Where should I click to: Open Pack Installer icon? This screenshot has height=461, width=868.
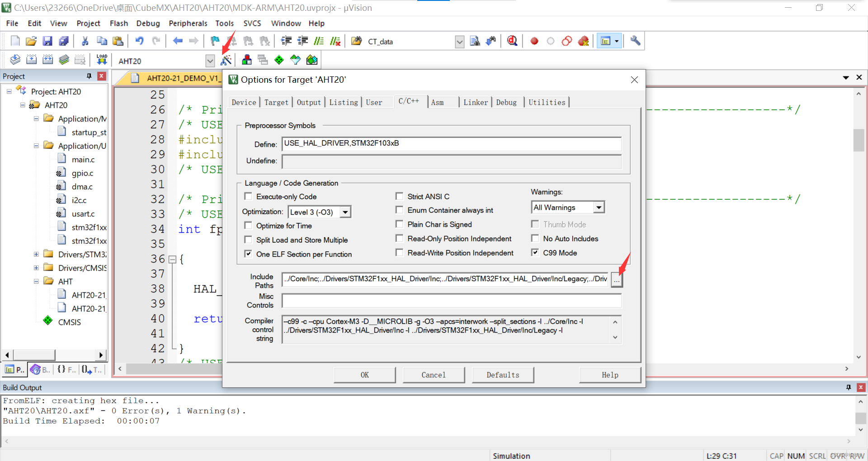tap(312, 60)
